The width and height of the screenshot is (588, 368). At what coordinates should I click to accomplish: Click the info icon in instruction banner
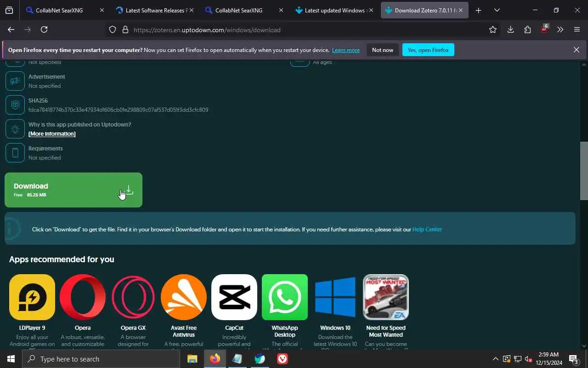click(12, 228)
